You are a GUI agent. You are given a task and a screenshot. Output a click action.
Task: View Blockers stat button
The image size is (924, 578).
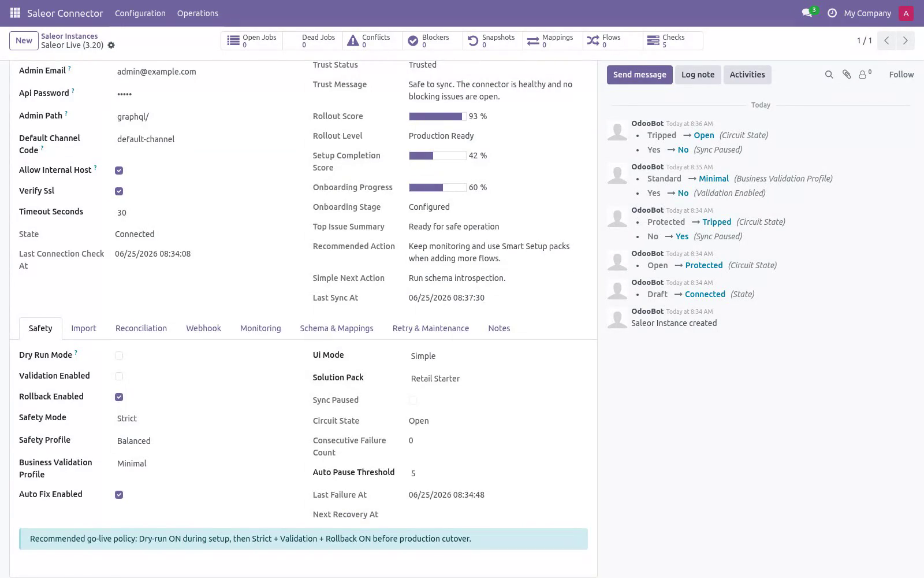[x=432, y=40]
